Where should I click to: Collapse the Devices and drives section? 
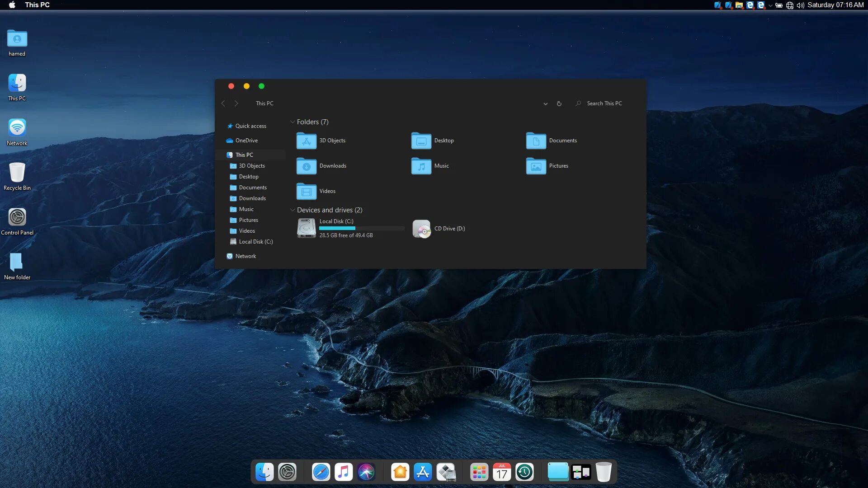292,210
